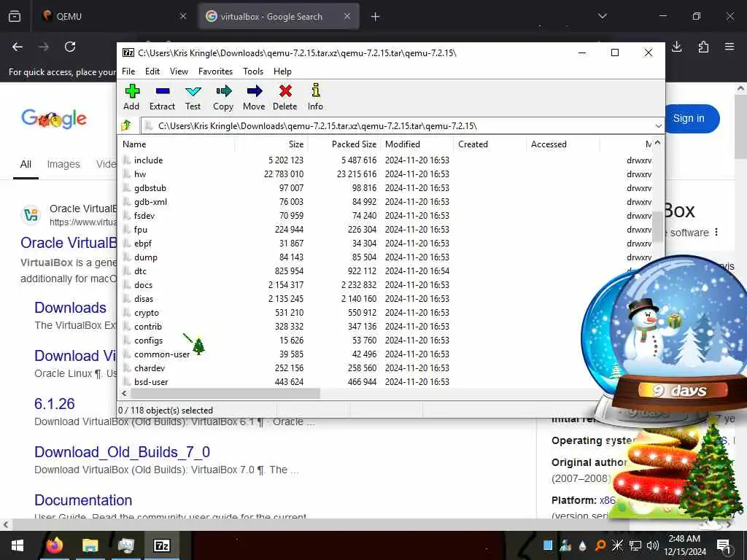Sort by the Name column header

pos(177,144)
